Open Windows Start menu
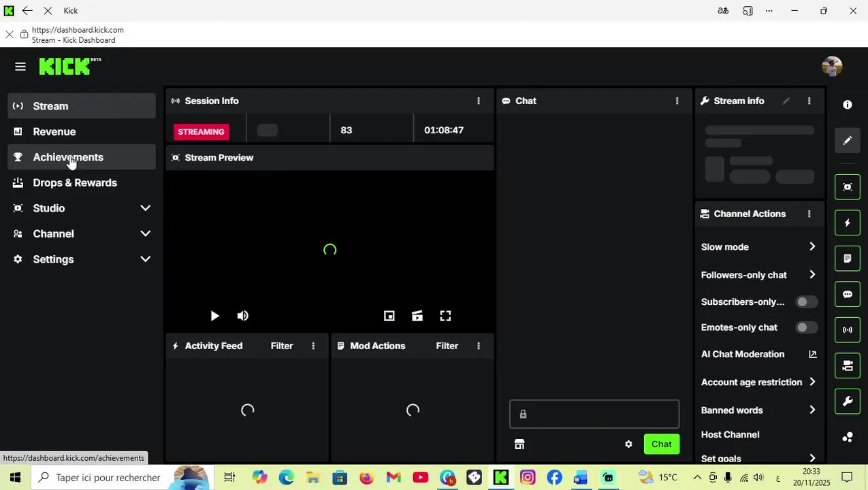The height and width of the screenshot is (490, 868). pyautogui.click(x=15, y=478)
